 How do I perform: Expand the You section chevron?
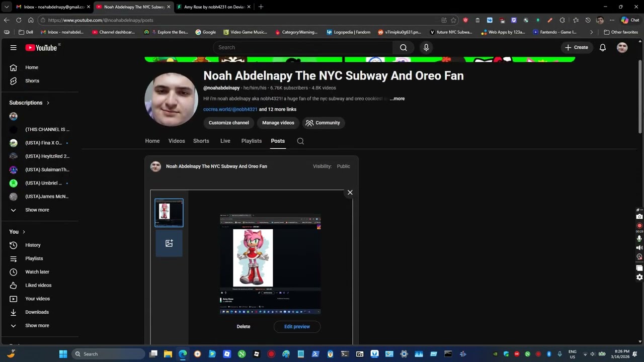click(24, 232)
